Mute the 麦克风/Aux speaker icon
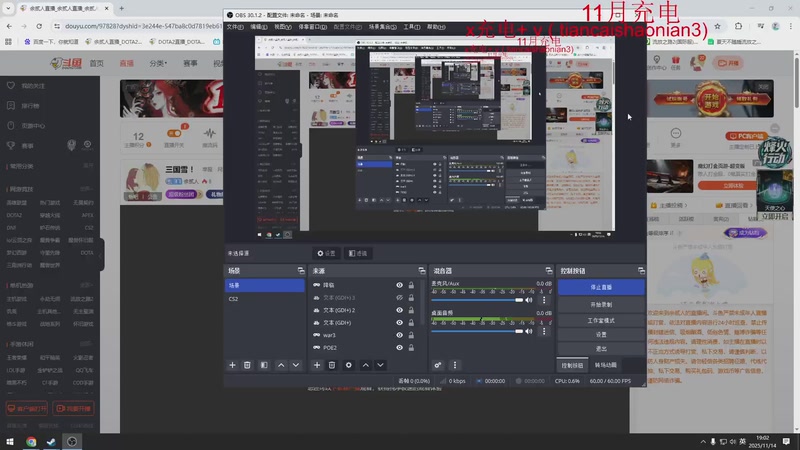Viewport: 800px width, 450px height. coord(529,300)
